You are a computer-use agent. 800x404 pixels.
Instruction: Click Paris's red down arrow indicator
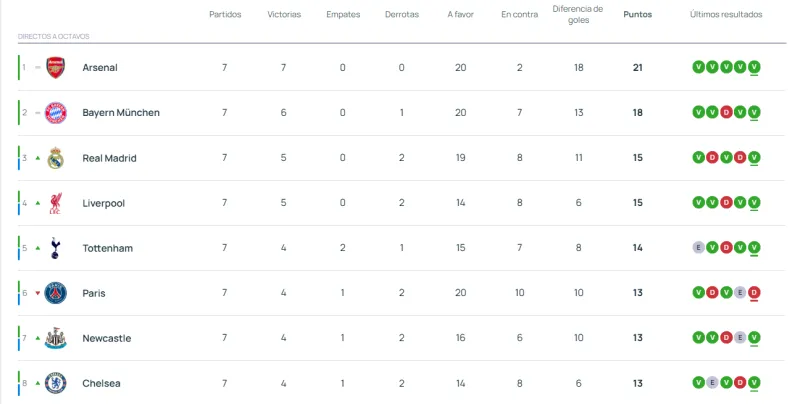[38, 293]
